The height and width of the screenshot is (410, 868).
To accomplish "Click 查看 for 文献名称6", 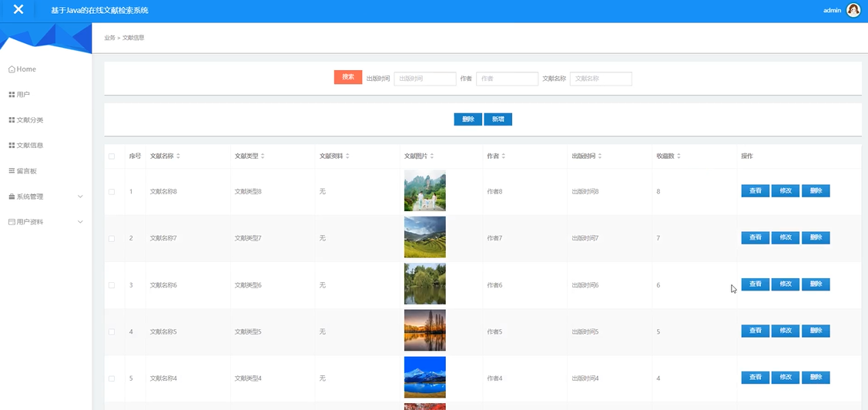I will (755, 284).
